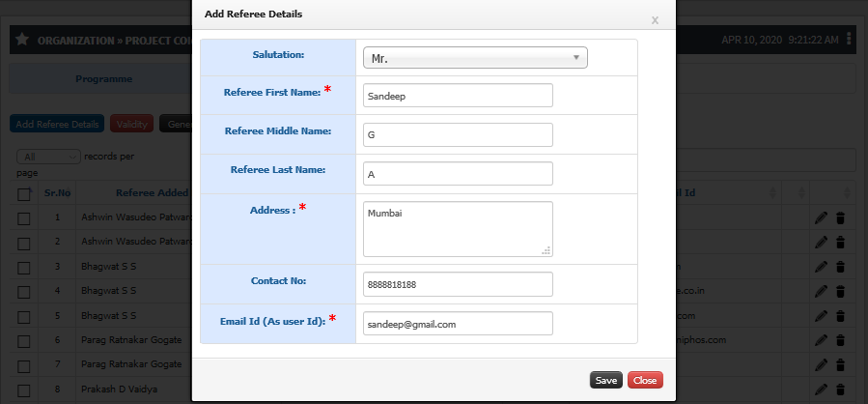Click the Add Referee Details button in background

57,124
